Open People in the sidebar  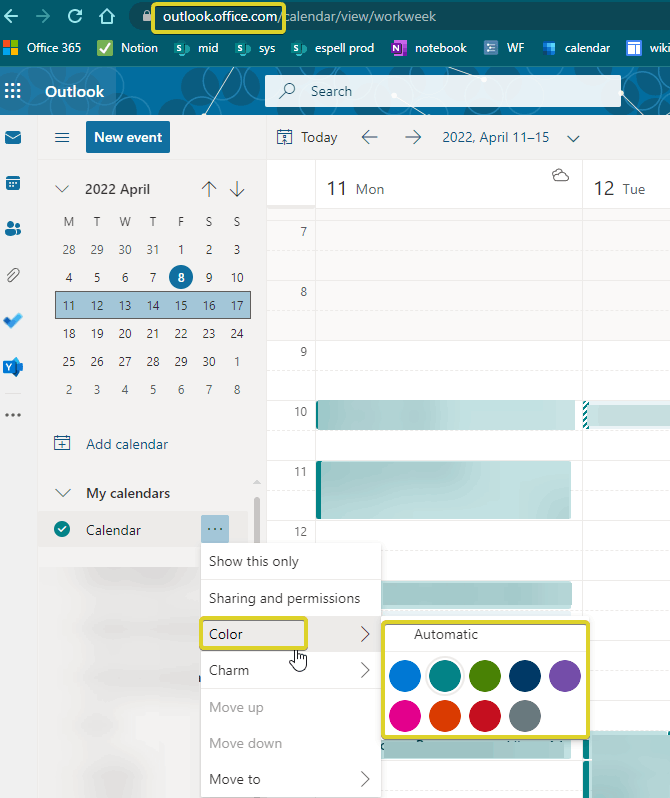(x=13, y=229)
